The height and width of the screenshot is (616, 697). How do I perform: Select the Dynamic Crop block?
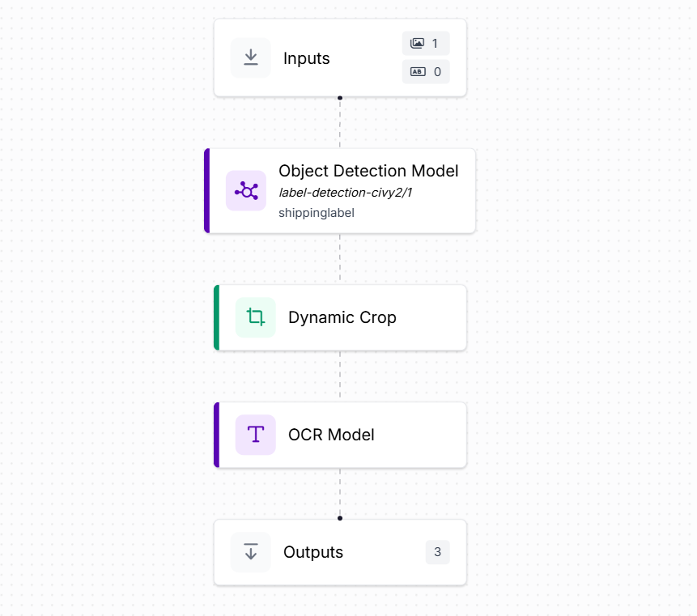340,317
